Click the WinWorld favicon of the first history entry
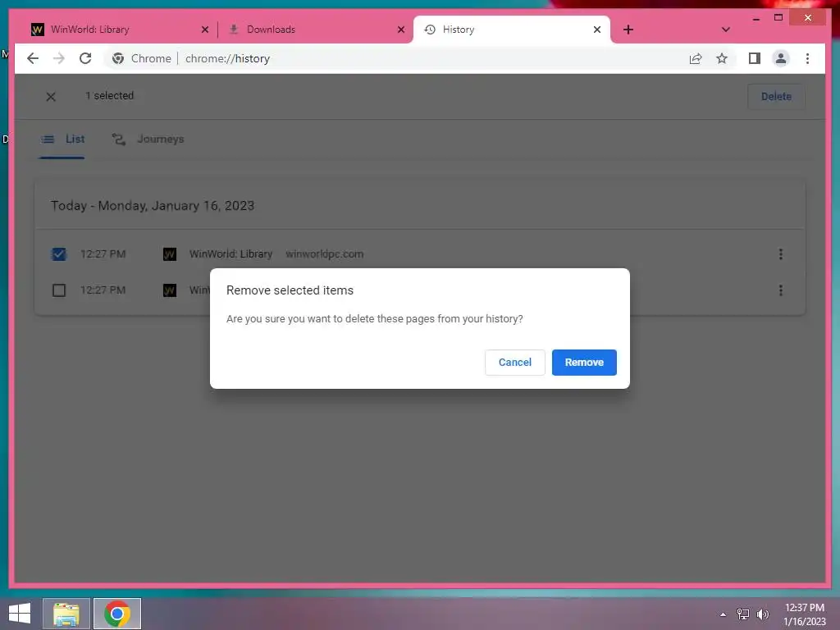The image size is (840, 630). [x=169, y=254]
